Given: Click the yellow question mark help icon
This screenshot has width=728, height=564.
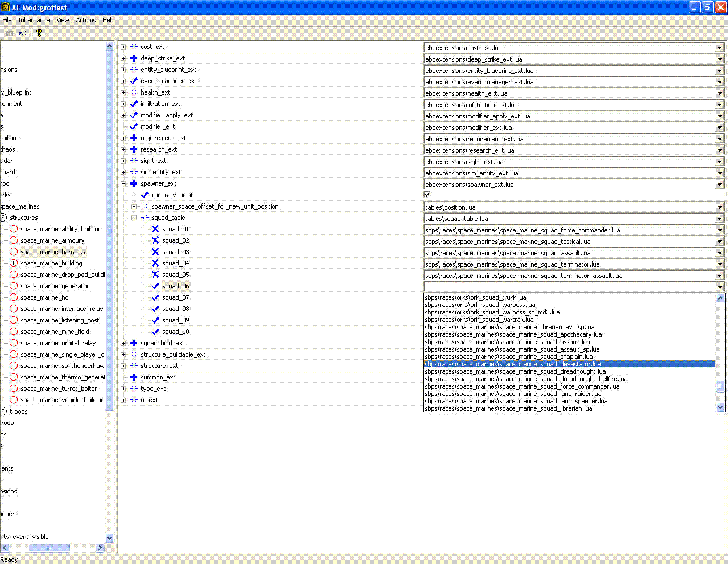Looking at the screenshot, I should point(39,33).
